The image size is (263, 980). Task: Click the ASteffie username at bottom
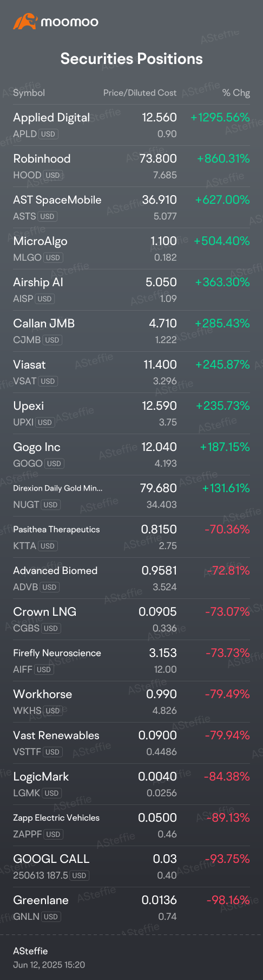coord(30,951)
